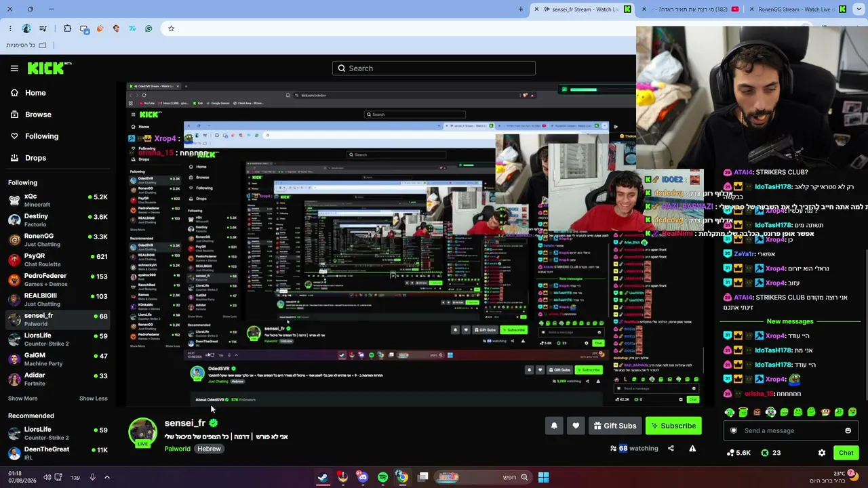Toggle stream notifications bell

554,426
